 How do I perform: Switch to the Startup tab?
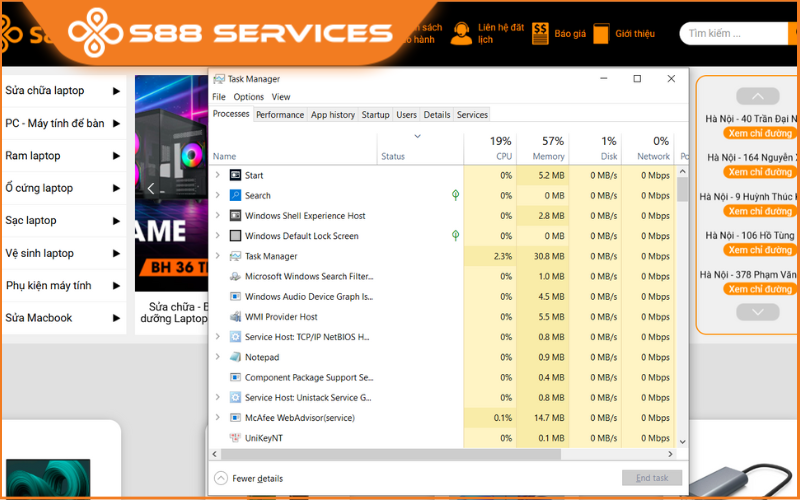click(x=376, y=115)
